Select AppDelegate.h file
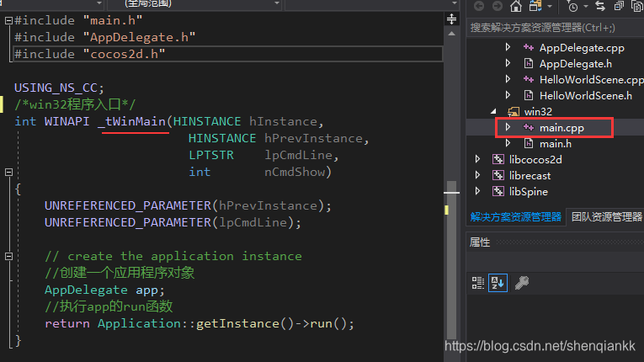 (576, 64)
